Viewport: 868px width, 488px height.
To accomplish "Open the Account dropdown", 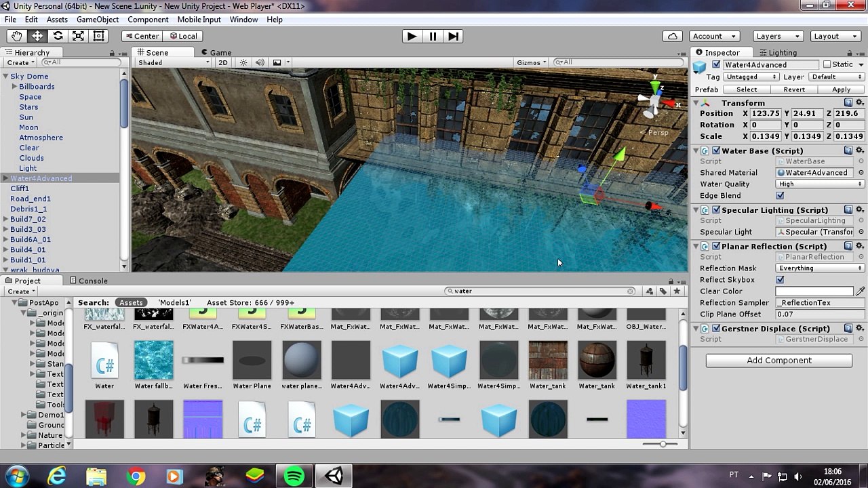I will [713, 36].
